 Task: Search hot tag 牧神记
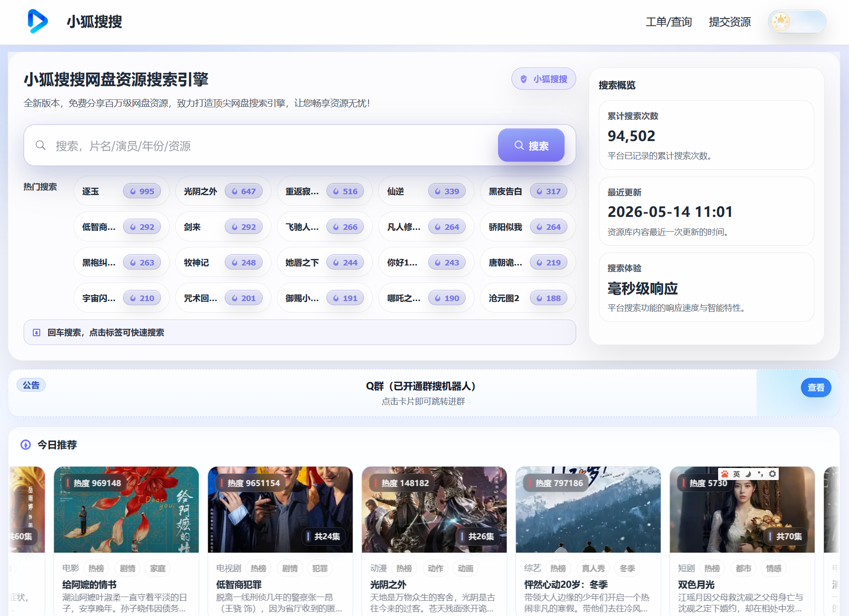[x=223, y=263]
